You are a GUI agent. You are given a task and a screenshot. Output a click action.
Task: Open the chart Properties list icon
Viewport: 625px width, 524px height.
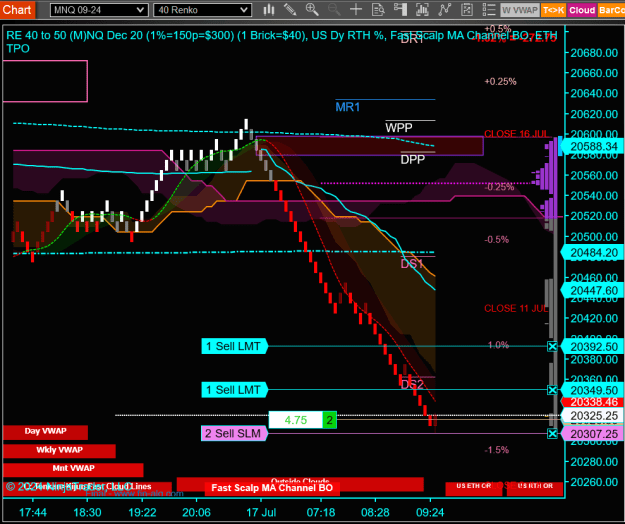[489, 10]
